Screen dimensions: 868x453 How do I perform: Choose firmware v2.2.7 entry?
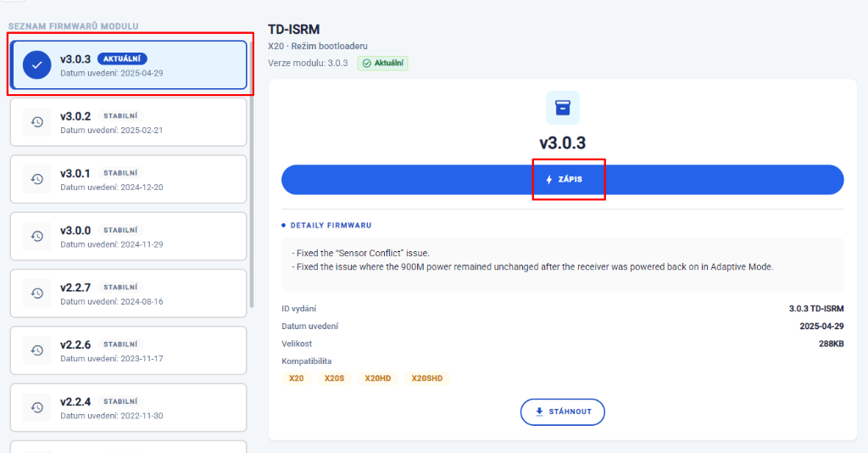pyautogui.click(x=129, y=293)
